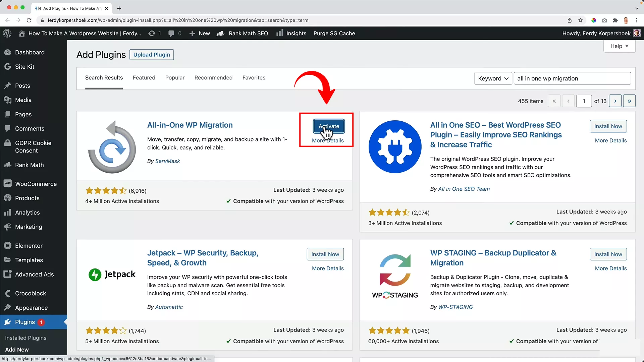Open Plugins in the sidebar

[25, 322]
